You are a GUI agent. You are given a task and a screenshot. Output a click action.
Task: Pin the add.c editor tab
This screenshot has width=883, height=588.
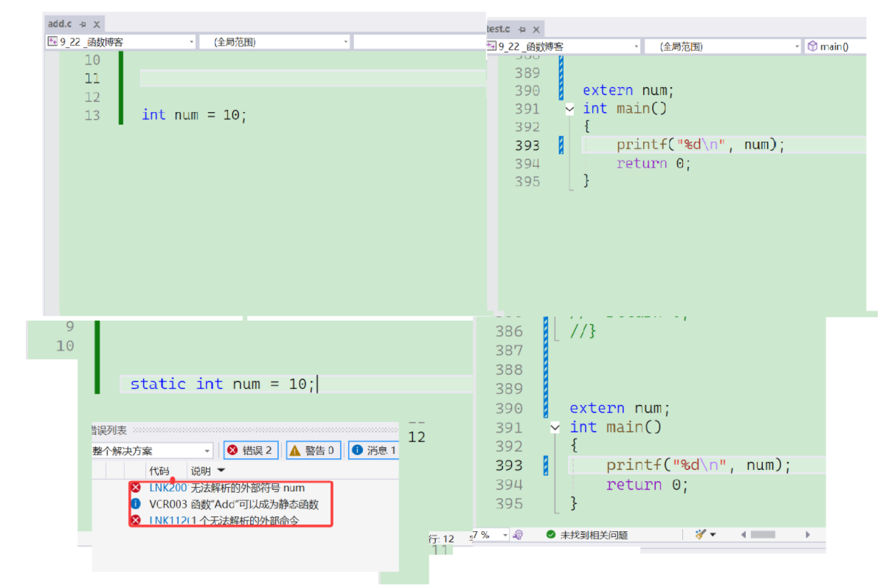83,24
